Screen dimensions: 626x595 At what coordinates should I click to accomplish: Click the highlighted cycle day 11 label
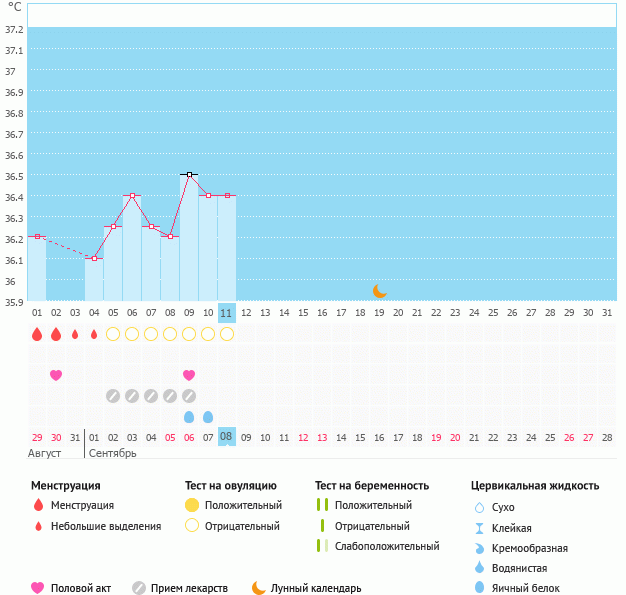(227, 312)
